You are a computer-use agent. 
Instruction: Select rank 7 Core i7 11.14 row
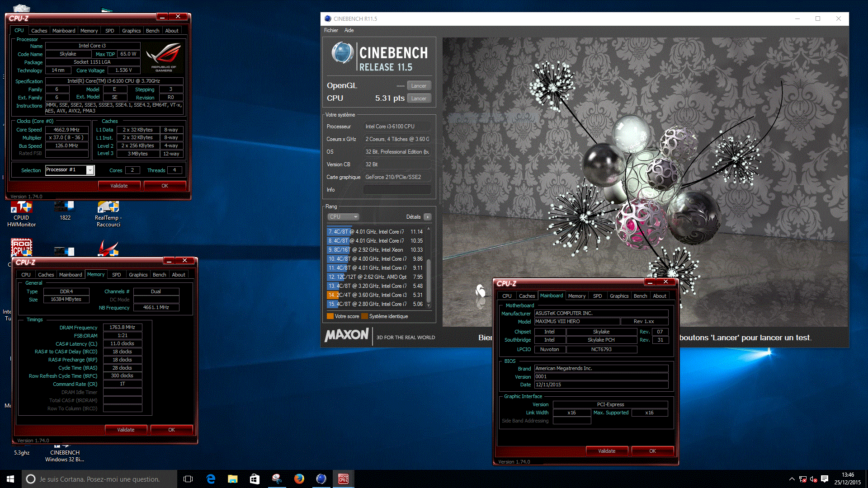tap(376, 232)
